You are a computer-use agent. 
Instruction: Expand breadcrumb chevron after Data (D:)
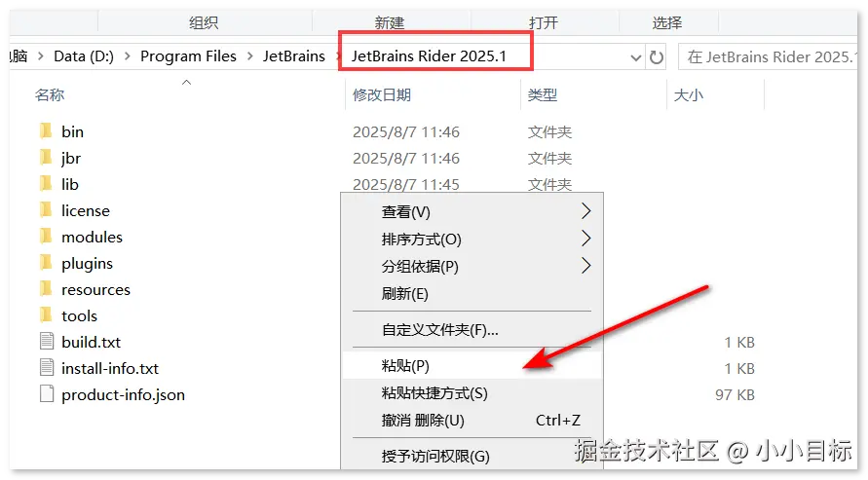pos(128,56)
